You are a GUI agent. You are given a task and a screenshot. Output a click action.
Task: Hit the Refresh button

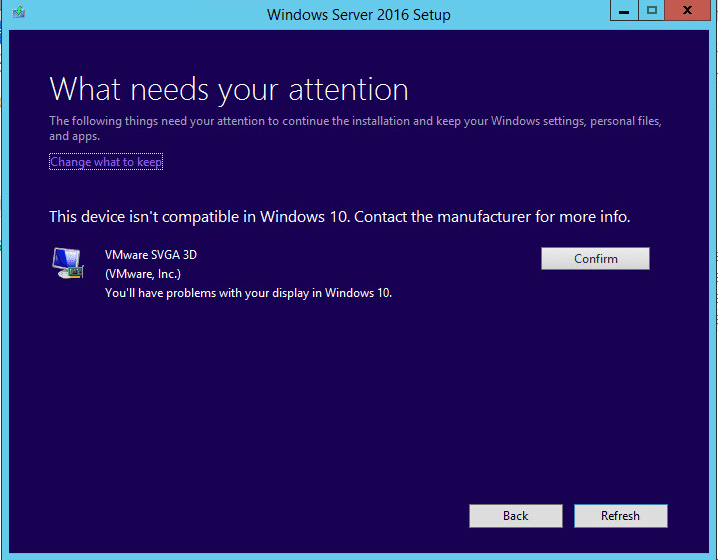620,516
